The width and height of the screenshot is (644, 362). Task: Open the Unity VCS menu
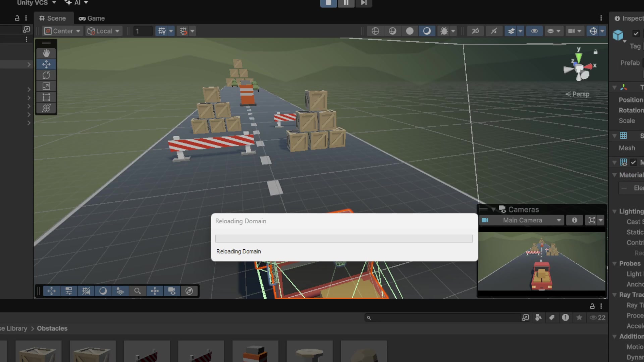[36, 3]
